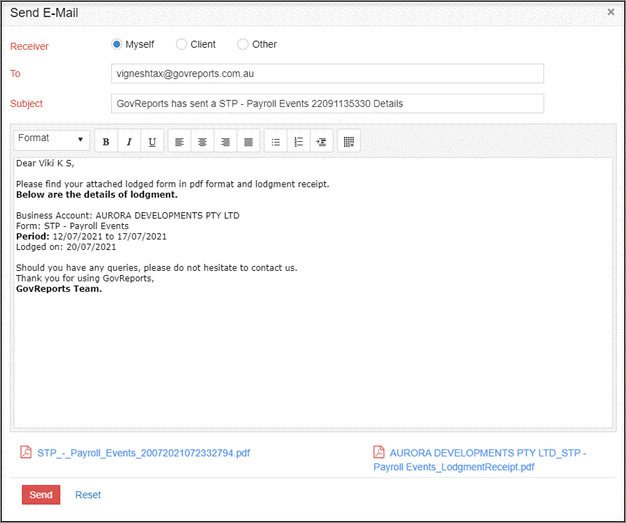Align text to the left

(179, 142)
